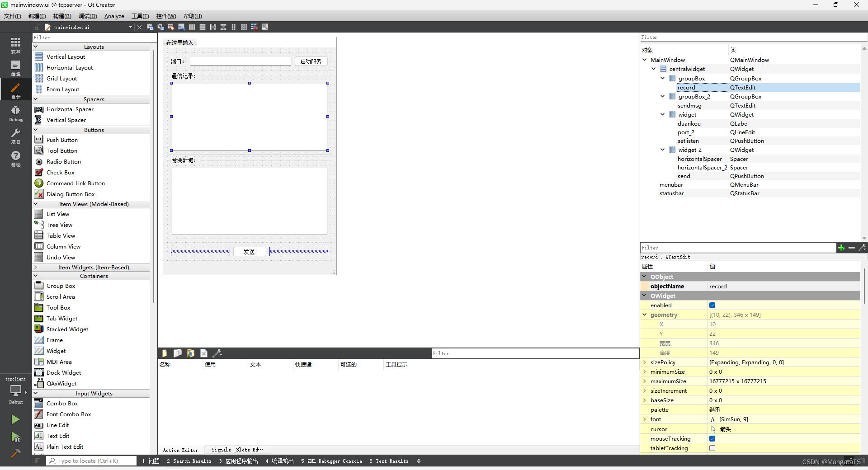This screenshot has height=470, width=868.
Task: Open Projects mode wrench icon
Action: tap(16, 136)
